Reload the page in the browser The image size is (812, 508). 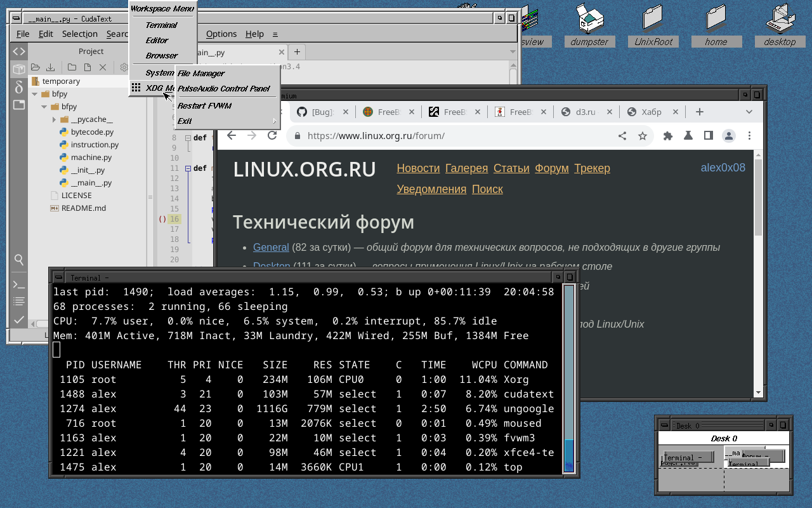272,135
